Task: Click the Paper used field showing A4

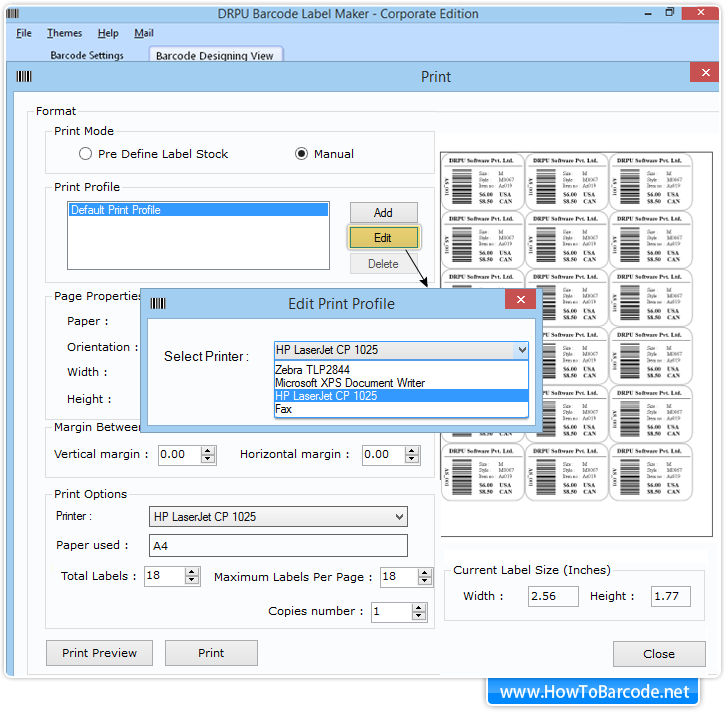Action: coord(278,546)
